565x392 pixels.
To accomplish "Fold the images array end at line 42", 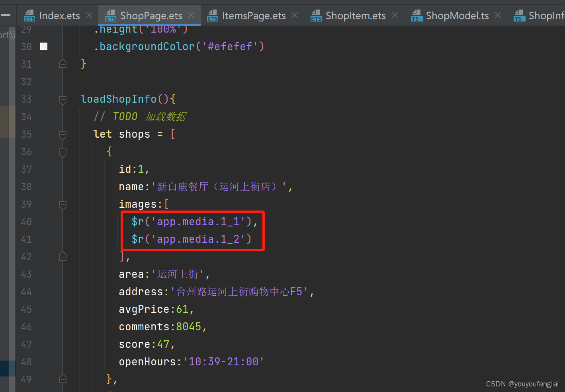I will click(x=63, y=257).
